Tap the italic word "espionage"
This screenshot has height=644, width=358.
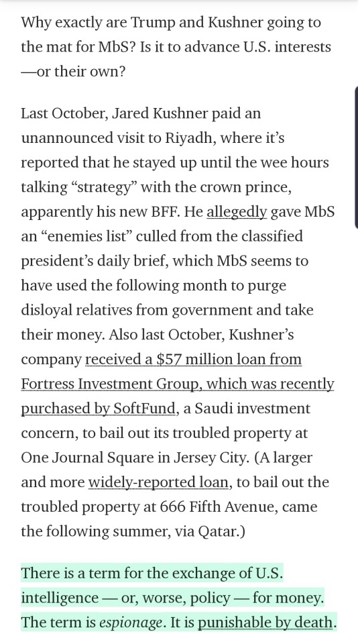(x=131, y=623)
